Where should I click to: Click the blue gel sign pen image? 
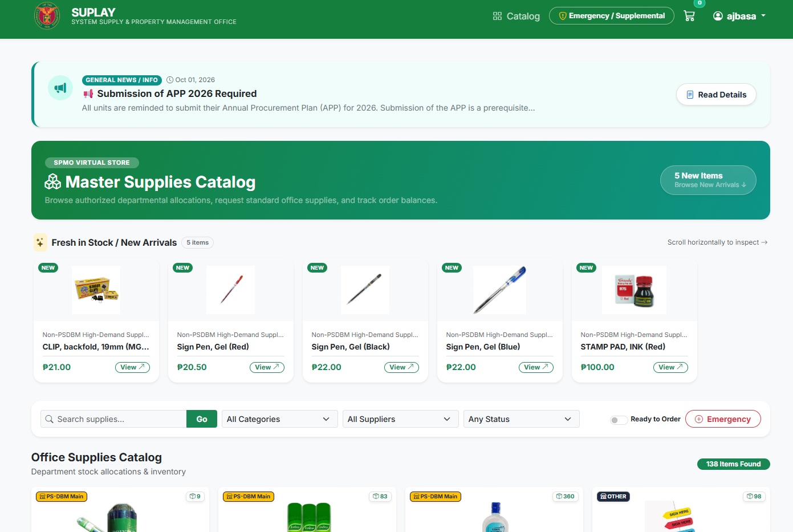[499, 290]
